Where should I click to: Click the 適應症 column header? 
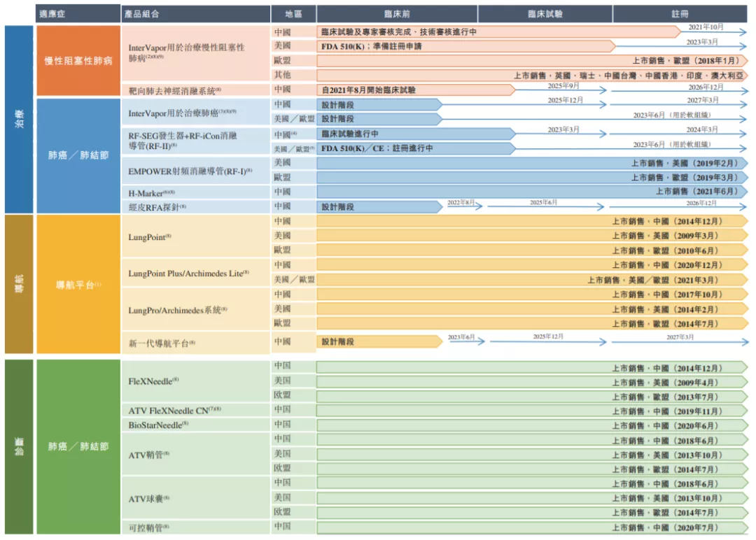(x=78, y=14)
